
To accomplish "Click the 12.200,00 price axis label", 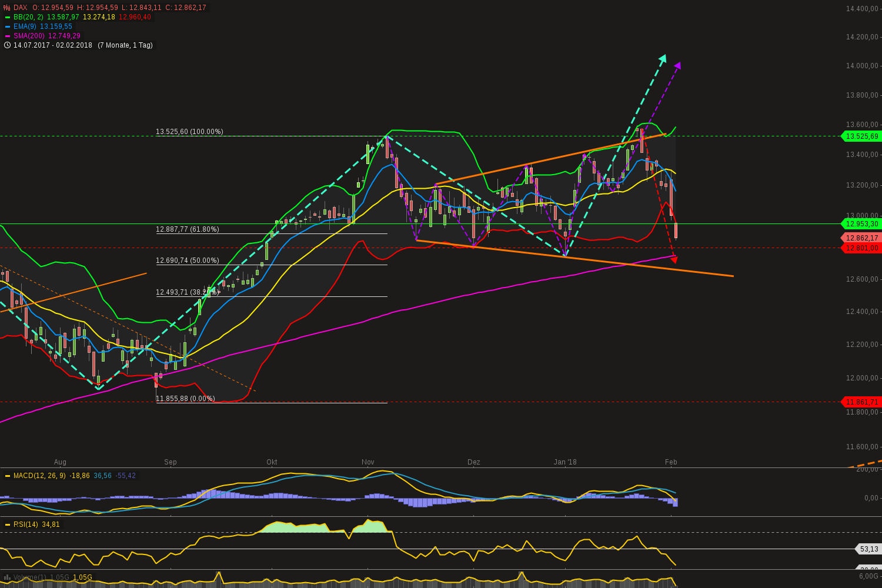I will 862,345.
